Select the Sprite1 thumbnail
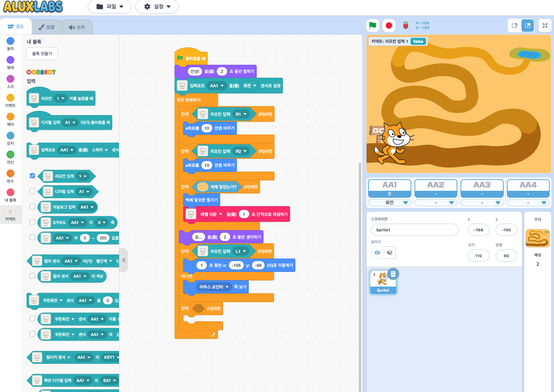 tap(383, 282)
